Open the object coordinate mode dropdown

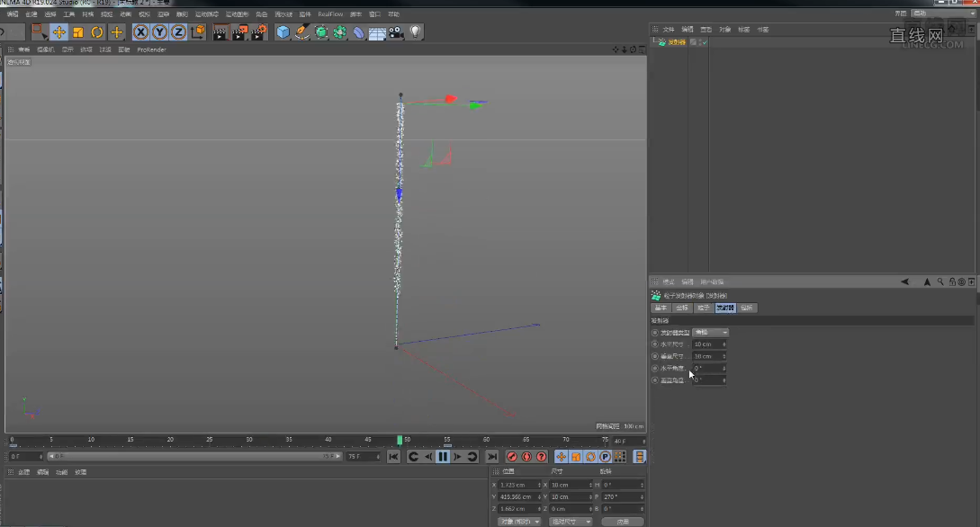point(518,522)
